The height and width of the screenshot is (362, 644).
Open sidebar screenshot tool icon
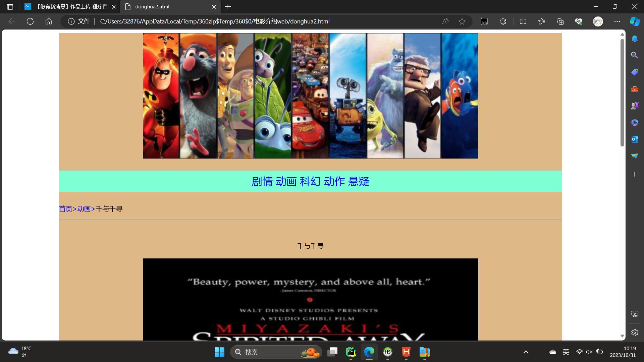[635, 314]
